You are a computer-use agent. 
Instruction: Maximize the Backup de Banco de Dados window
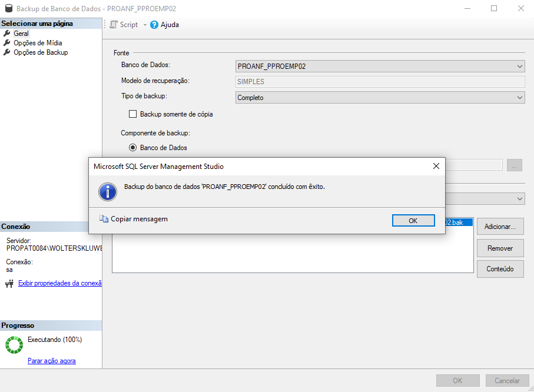[494, 8]
